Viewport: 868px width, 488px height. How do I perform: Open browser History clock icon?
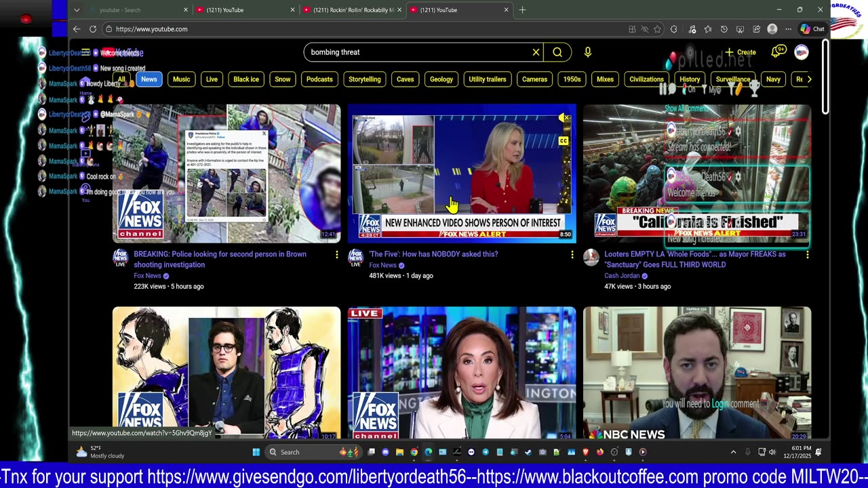pos(724,29)
